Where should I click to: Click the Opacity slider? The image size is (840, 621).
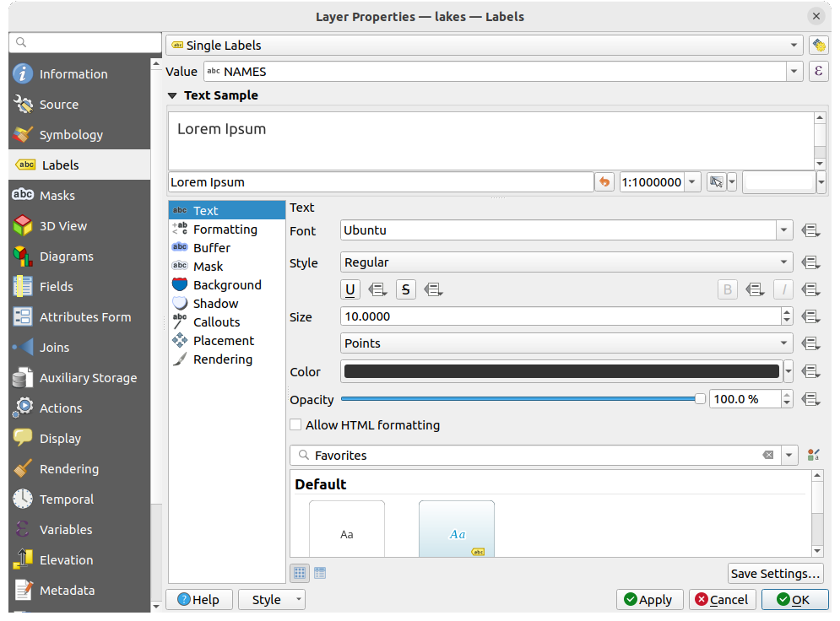point(519,399)
